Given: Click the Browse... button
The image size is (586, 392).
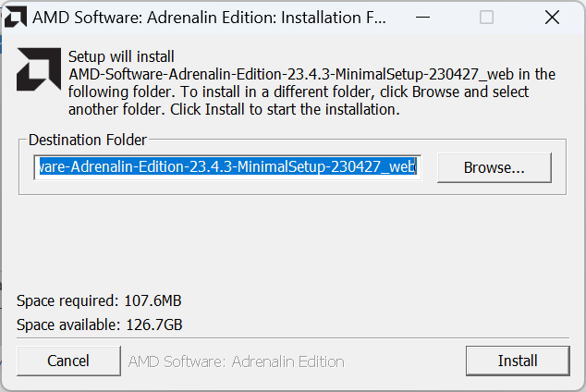Looking at the screenshot, I should (x=494, y=167).
